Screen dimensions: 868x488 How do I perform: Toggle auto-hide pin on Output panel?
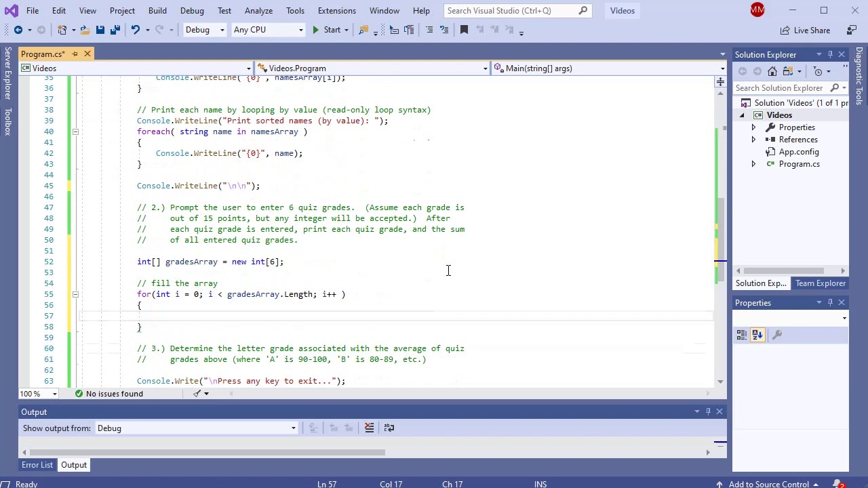click(x=708, y=411)
